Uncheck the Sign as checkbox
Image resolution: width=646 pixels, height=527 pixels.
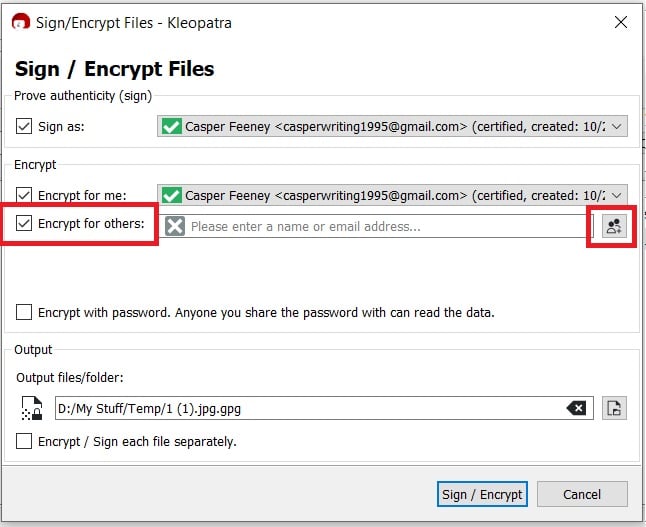point(24,126)
